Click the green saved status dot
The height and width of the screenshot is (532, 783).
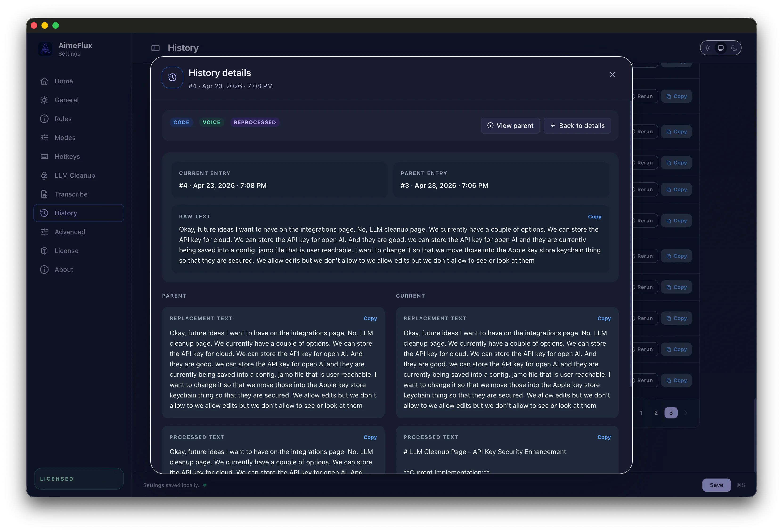tap(204, 485)
